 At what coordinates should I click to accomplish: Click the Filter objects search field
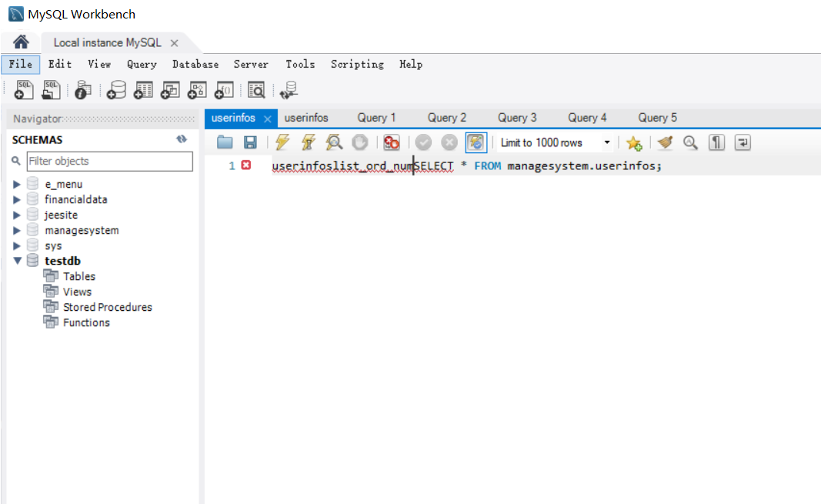click(x=110, y=161)
